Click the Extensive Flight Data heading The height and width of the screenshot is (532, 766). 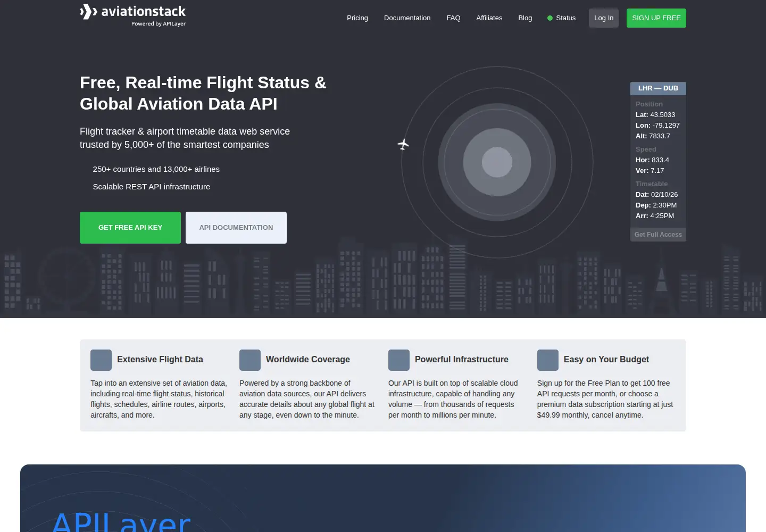[160, 360]
